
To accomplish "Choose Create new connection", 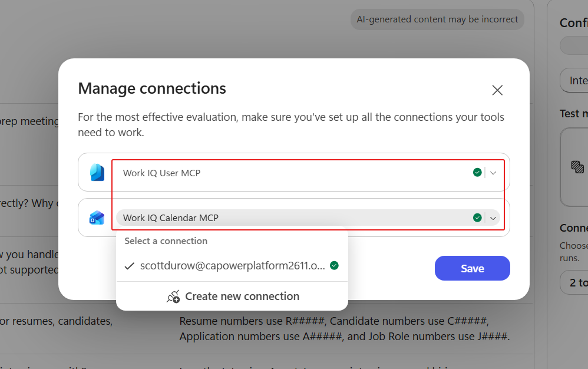I will click(x=232, y=296).
